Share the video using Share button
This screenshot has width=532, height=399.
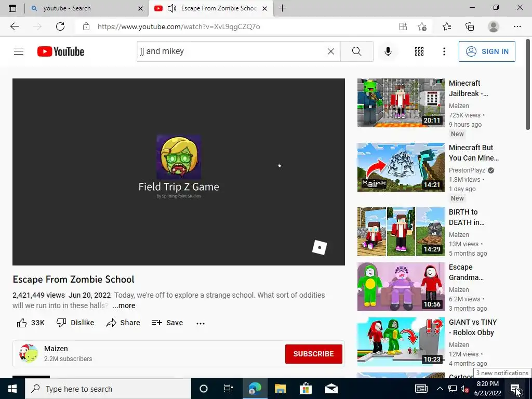click(x=123, y=323)
